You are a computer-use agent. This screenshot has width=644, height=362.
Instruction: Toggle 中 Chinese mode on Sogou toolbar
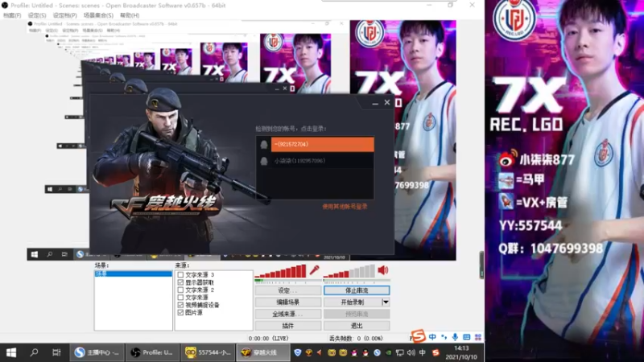tap(432, 337)
